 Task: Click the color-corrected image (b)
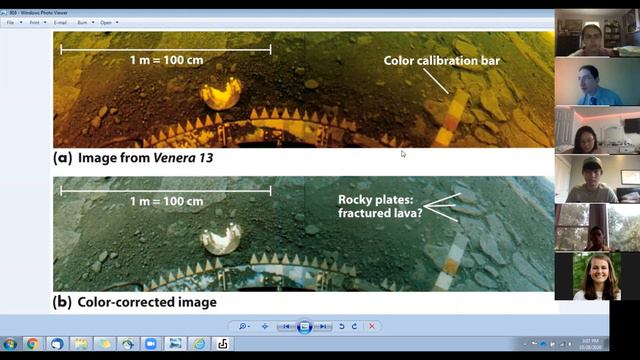pyautogui.click(x=304, y=233)
